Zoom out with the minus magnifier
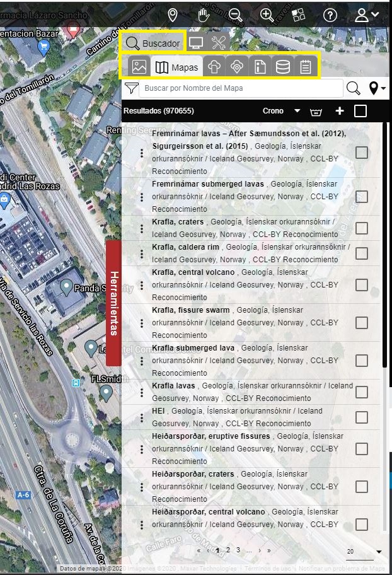Image resolution: width=392 pixels, height=575 pixels. pos(235,15)
